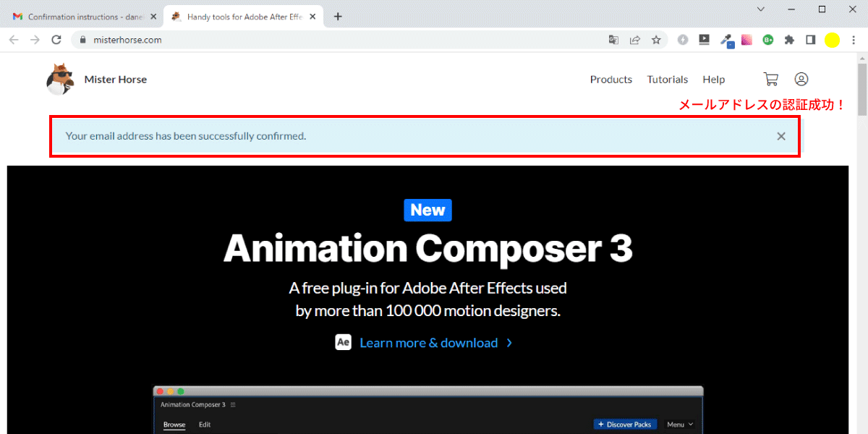
Task: Click the Browse tab in plugin preview
Action: coord(174,425)
